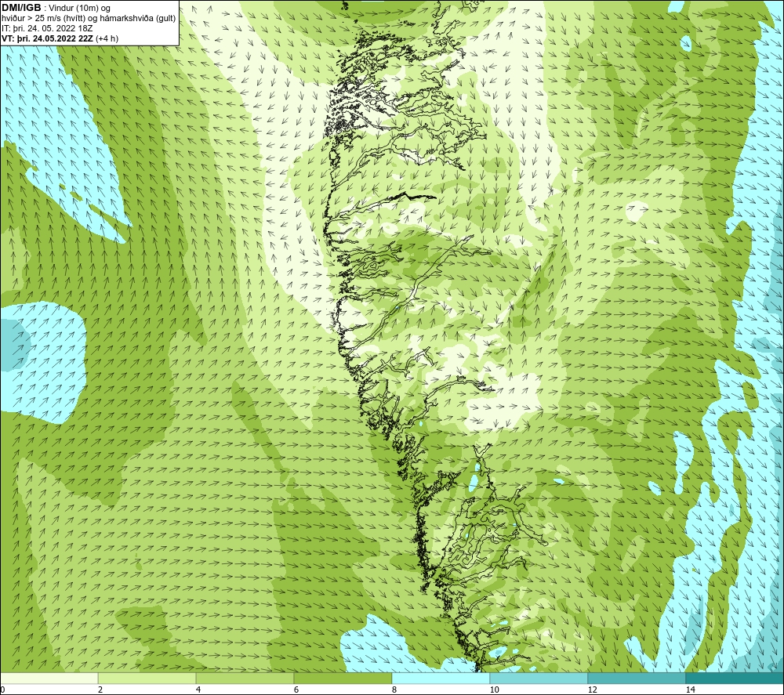
Task: Click the scale label "4"
Action: point(198,690)
